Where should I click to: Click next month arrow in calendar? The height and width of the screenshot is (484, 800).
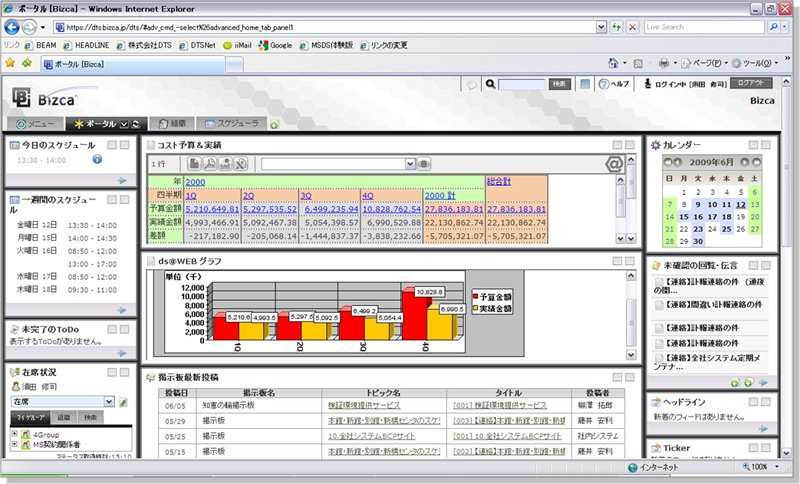[x=745, y=162]
